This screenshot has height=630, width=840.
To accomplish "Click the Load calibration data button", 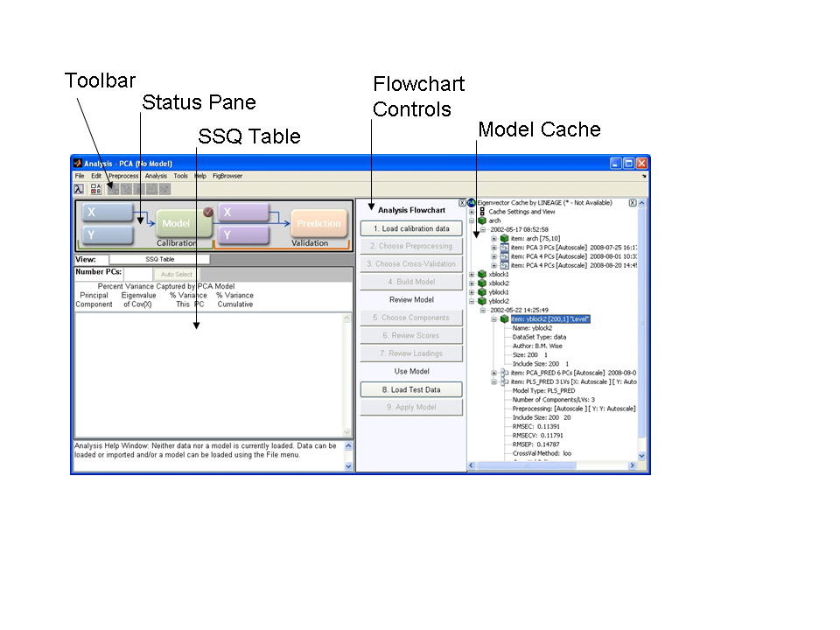I will pos(411,228).
